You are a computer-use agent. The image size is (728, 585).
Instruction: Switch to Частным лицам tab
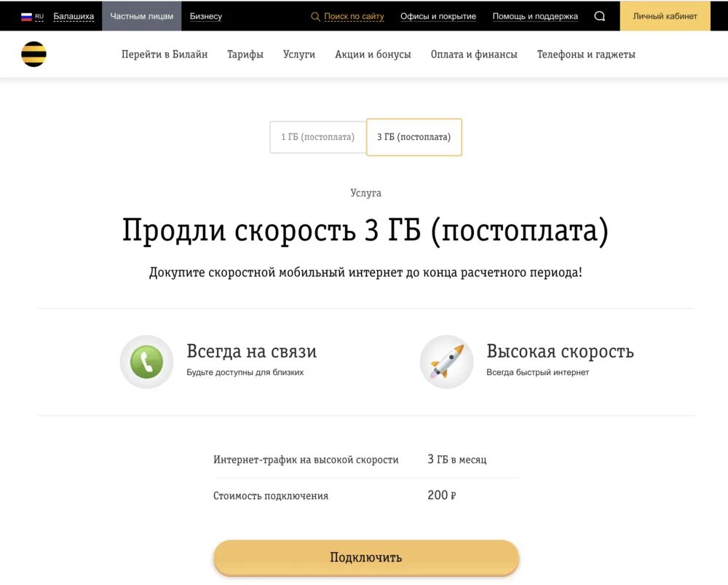coord(142,16)
